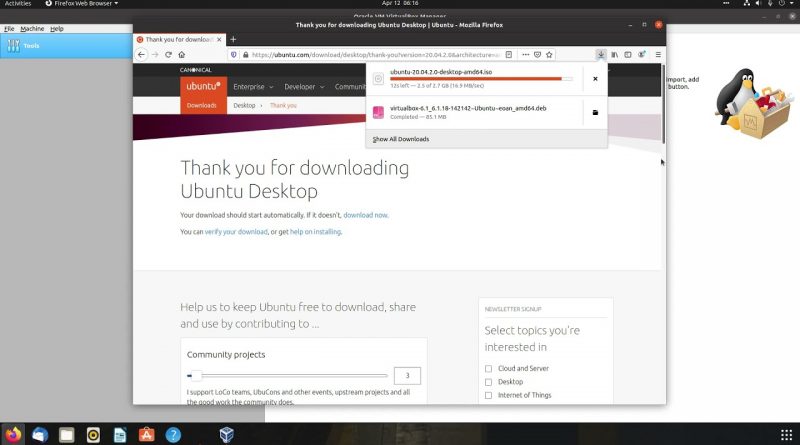The height and width of the screenshot is (445, 800).
Task: Open Firefox account icon in toolbar
Action: coord(642,55)
